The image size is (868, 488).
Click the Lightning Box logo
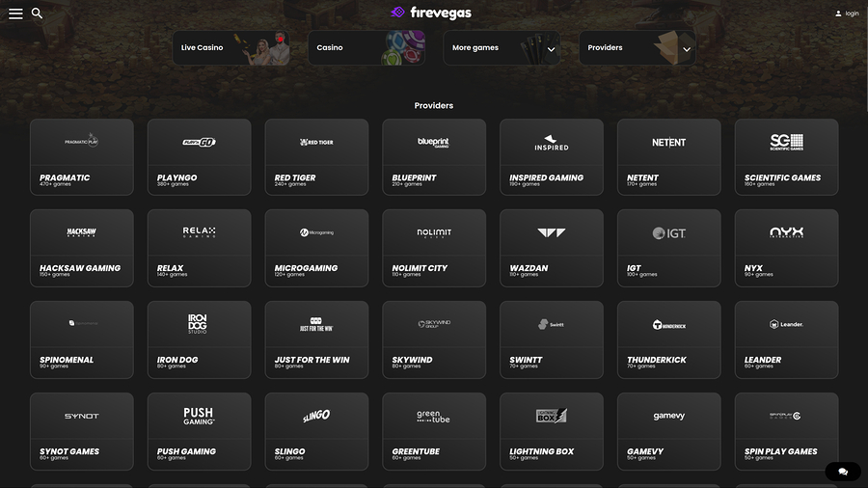(x=552, y=416)
